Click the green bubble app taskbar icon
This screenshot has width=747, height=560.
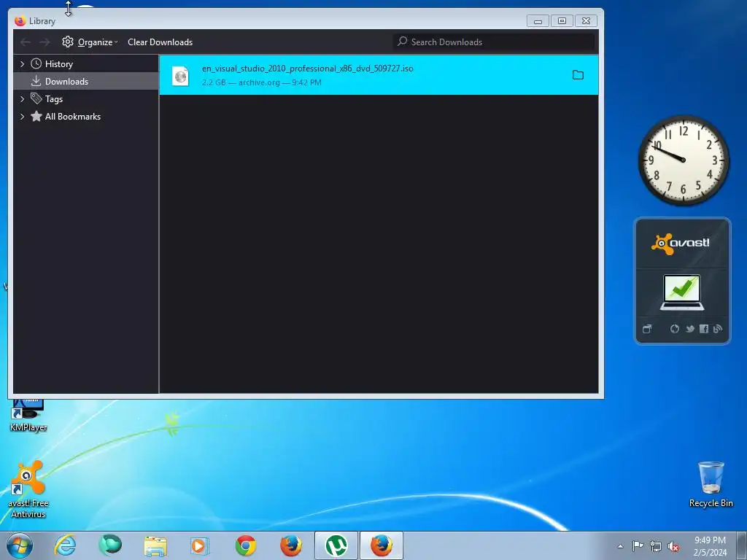pos(110,545)
